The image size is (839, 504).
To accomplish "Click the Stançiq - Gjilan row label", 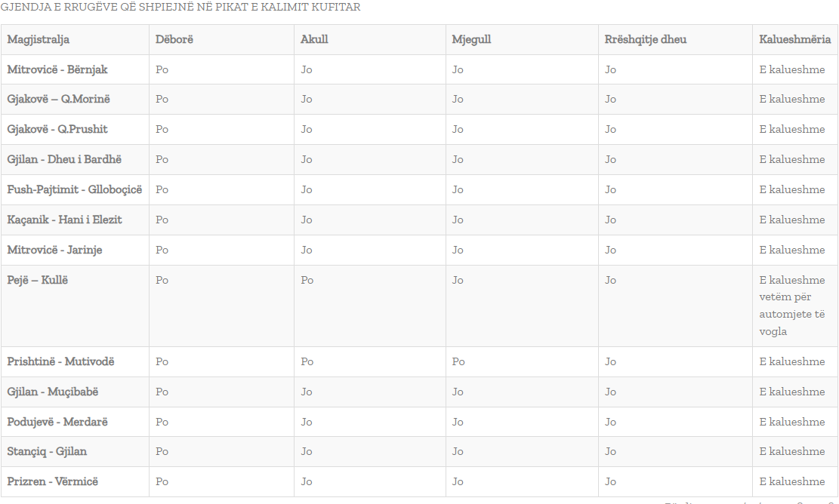I will coord(47,451).
